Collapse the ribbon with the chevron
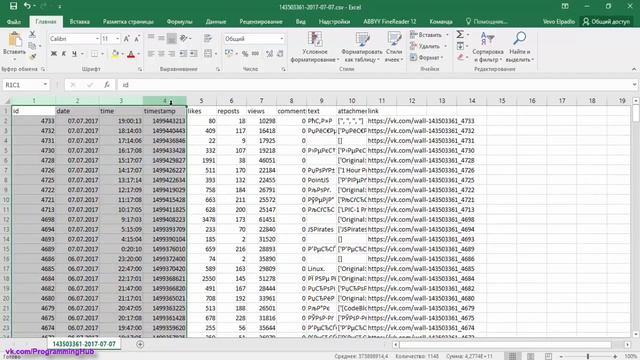Image resolution: width=640 pixels, height=360 pixels. point(634,69)
